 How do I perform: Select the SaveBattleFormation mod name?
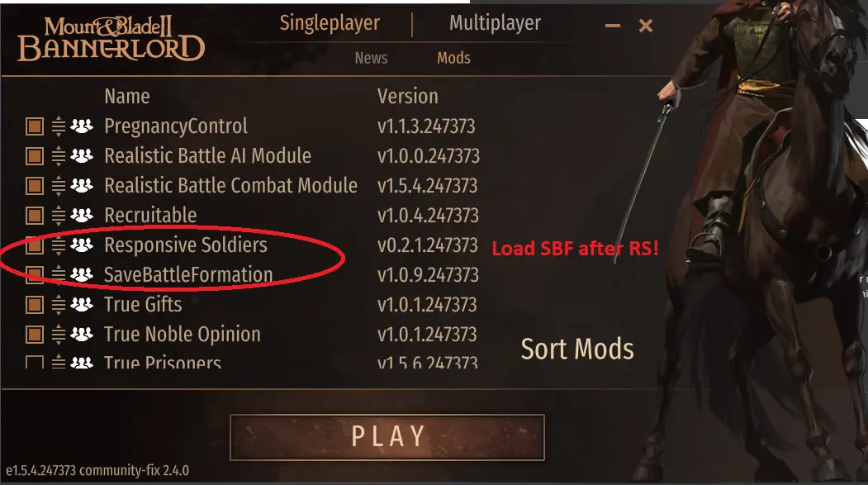click(188, 274)
